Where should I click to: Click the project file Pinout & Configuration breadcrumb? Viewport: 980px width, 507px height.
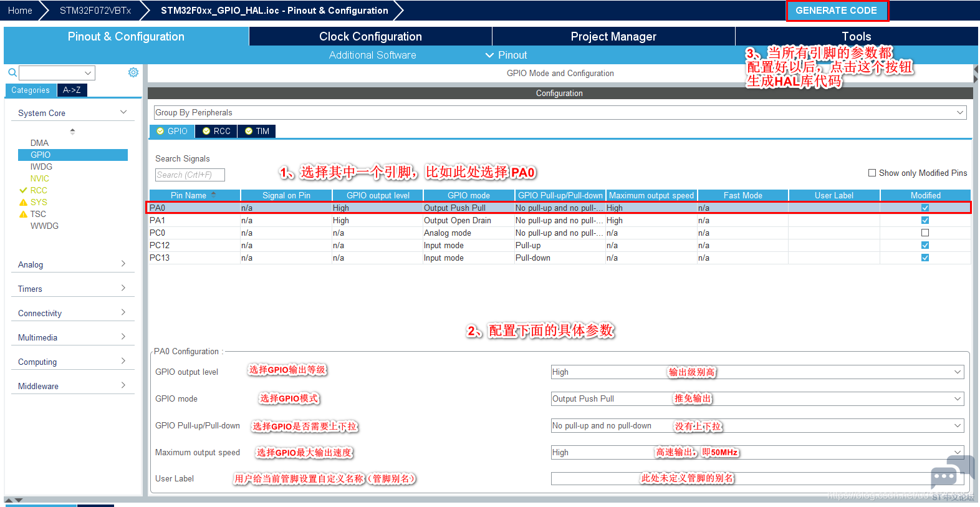coord(274,11)
